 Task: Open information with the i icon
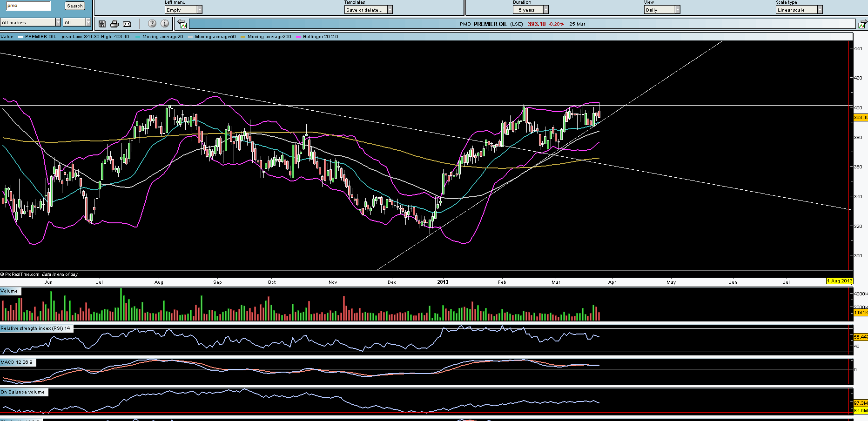click(165, 23)
